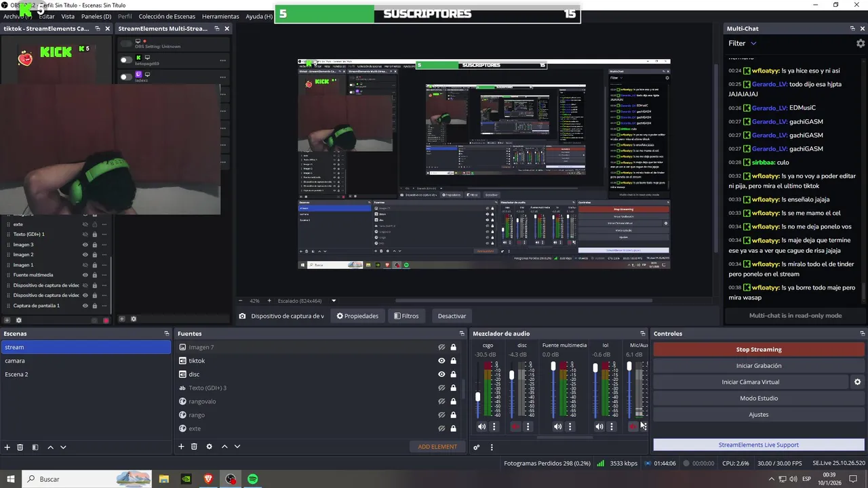Move source down in the Fuentes panel
868x488 pixels.
237,446
